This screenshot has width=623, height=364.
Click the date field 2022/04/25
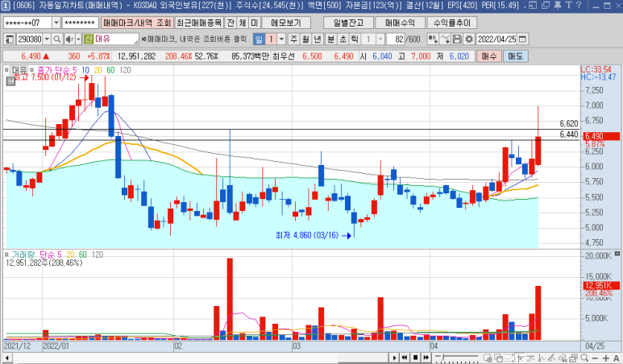[x=497, y=39]
